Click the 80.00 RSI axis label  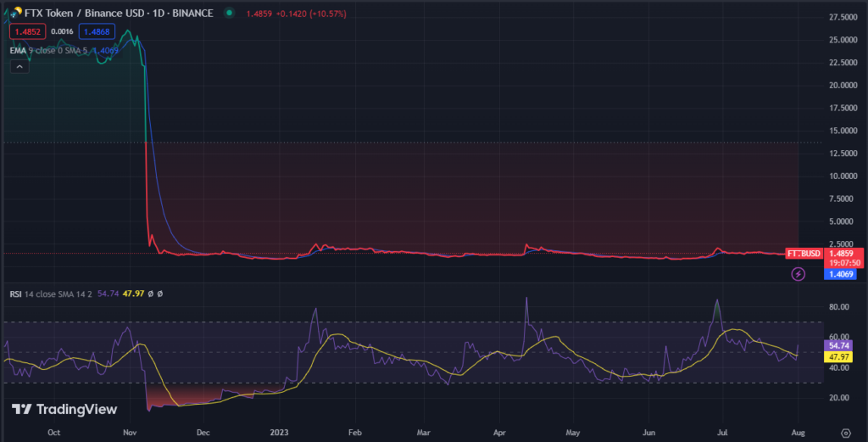coord(839,307)
